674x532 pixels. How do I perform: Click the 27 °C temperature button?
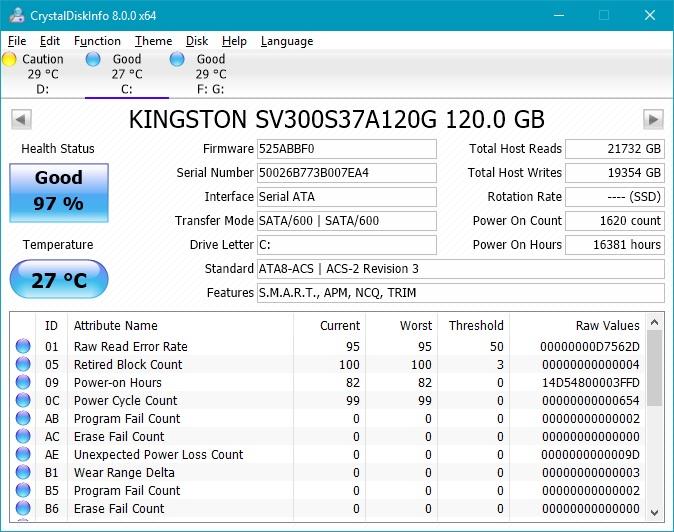pyautogui.click(x=59, y=279)
